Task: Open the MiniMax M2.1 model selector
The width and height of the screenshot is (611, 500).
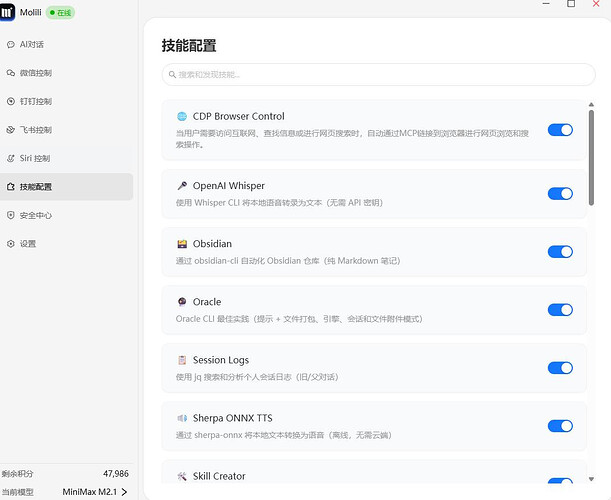Action: [95, 492]
